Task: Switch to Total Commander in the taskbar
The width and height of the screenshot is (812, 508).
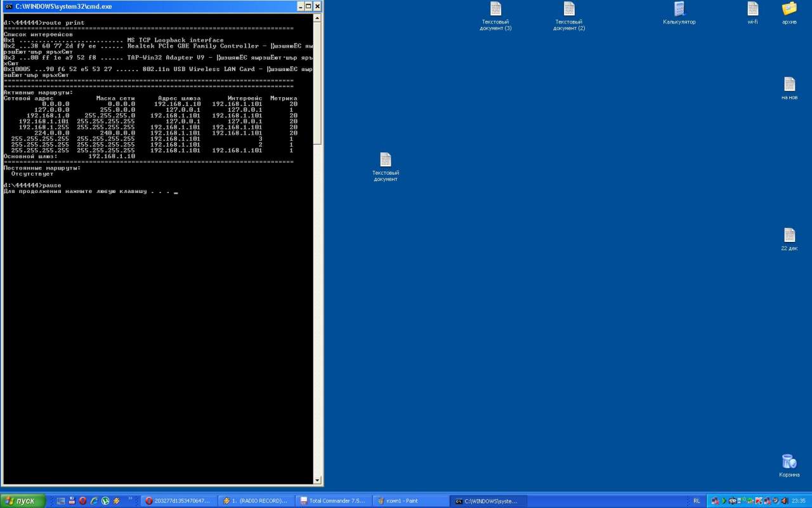Action: (333, 501)
